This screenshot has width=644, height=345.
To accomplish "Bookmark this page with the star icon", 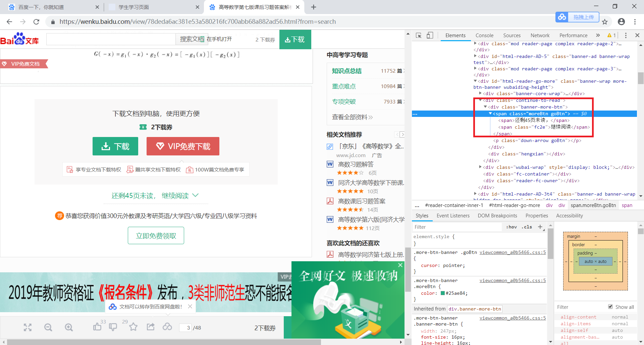I will (605, 22).
